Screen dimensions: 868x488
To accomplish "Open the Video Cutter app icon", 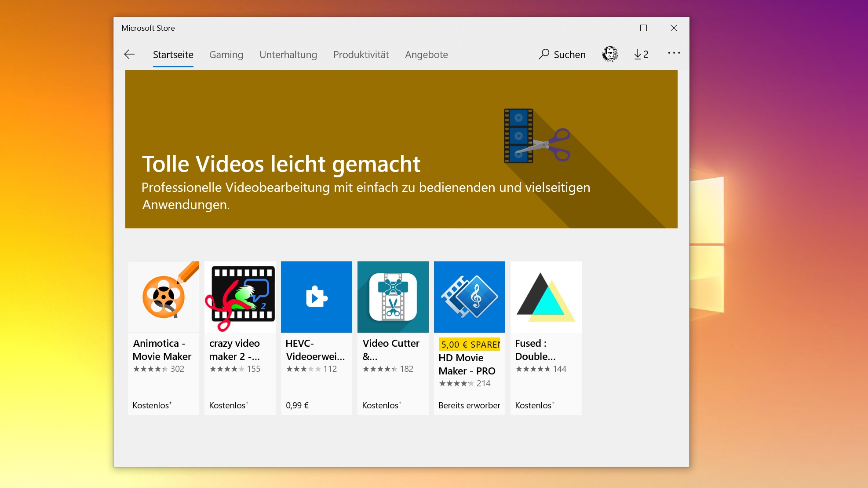I will [x=393, y=297].
